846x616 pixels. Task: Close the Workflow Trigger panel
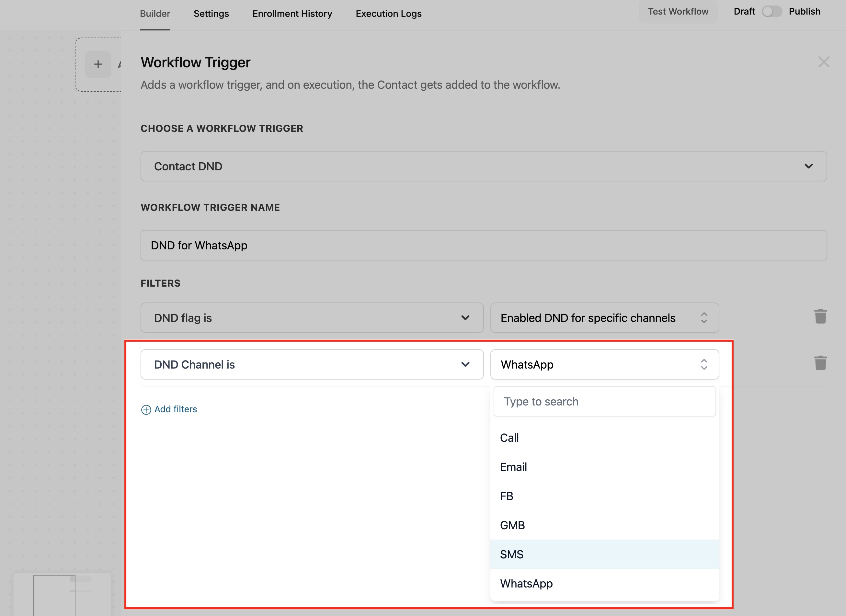pyautogui.click(x=823, y=62)
